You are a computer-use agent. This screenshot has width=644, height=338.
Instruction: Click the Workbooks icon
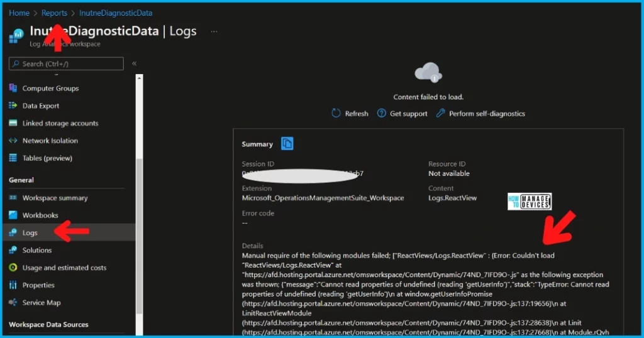(13, 215)
